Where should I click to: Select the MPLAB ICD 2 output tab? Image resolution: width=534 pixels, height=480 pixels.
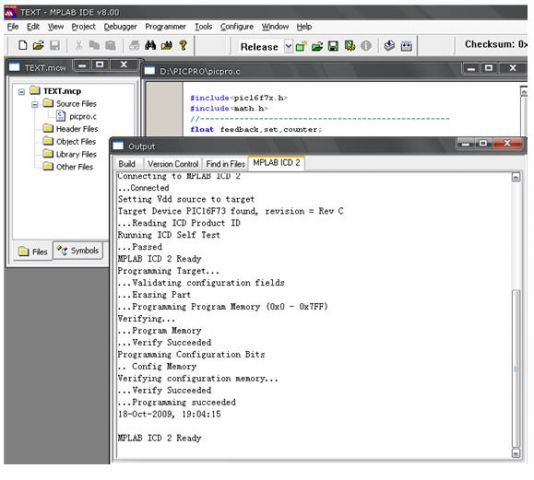pyautogui.click(x=277, y=163)
